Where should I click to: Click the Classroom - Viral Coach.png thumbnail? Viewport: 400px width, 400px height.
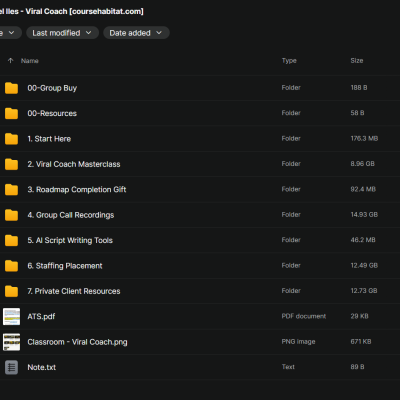point(11,342)
